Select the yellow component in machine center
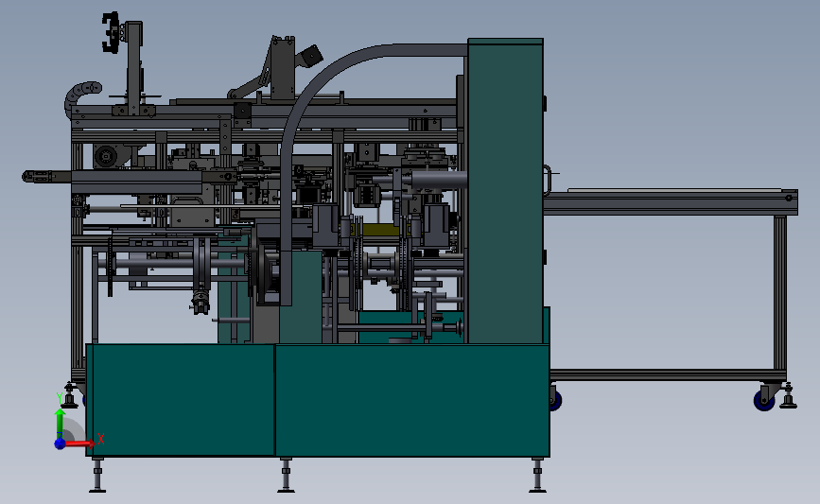 379,230
